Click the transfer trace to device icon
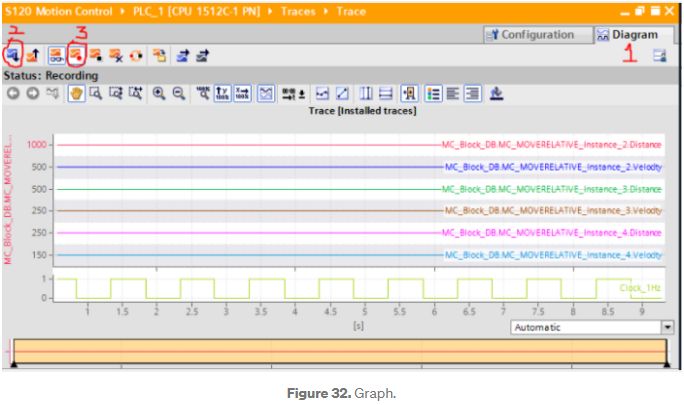 (x=14, y=57)
